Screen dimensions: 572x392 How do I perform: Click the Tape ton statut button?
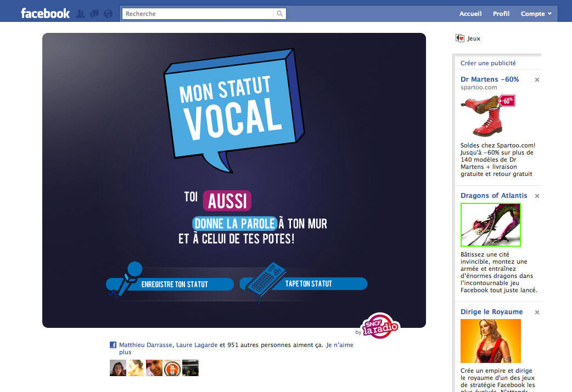(x=304, y=283)
